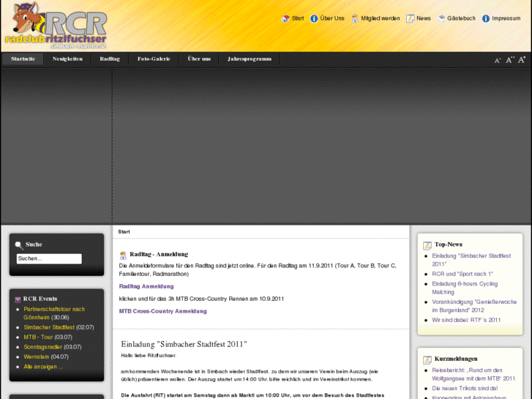Open Mitglied werden top link

[x=381, y=18]
